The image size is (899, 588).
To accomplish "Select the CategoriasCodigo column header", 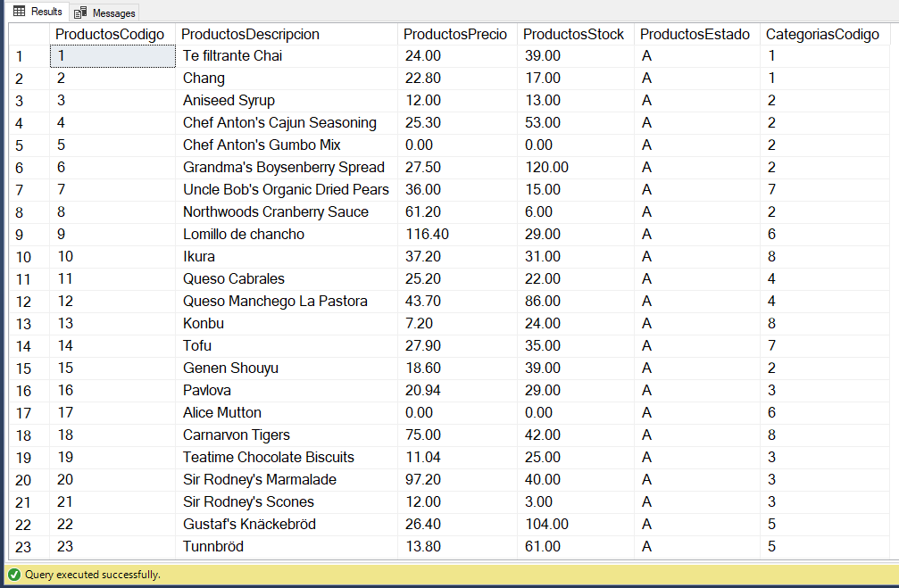I will 825,35.
